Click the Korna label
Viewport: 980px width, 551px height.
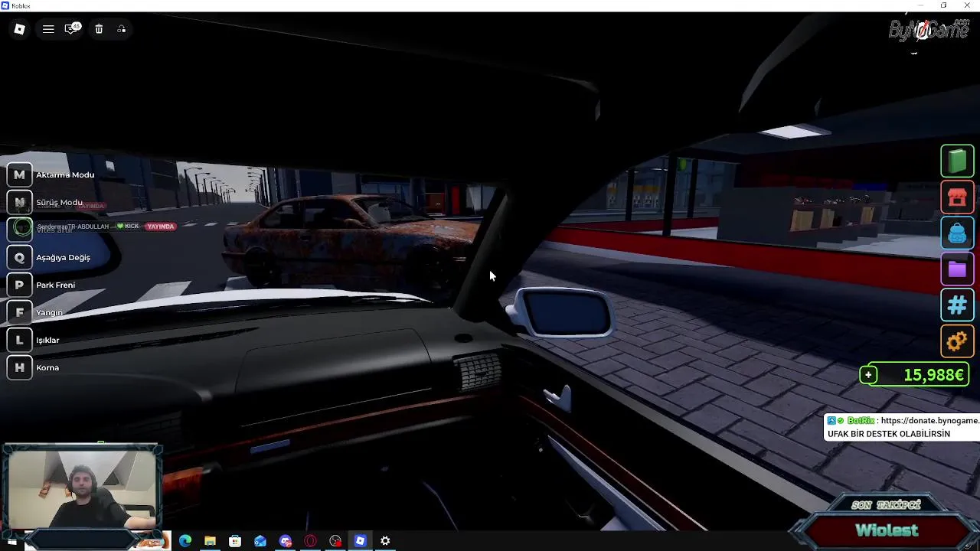coord(47,367)
